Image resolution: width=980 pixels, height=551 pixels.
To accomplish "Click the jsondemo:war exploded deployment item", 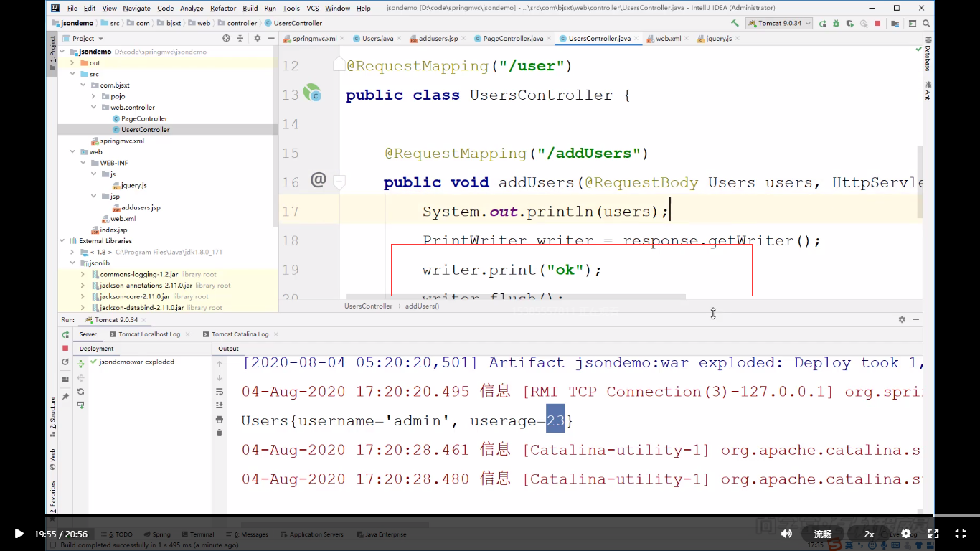I will 132,362.
